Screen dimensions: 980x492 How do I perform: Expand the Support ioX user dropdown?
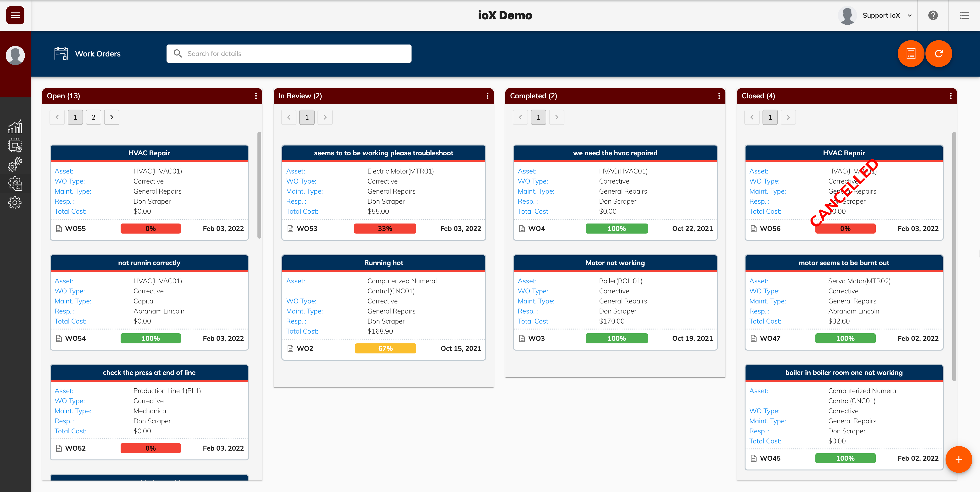coord(909,16)
